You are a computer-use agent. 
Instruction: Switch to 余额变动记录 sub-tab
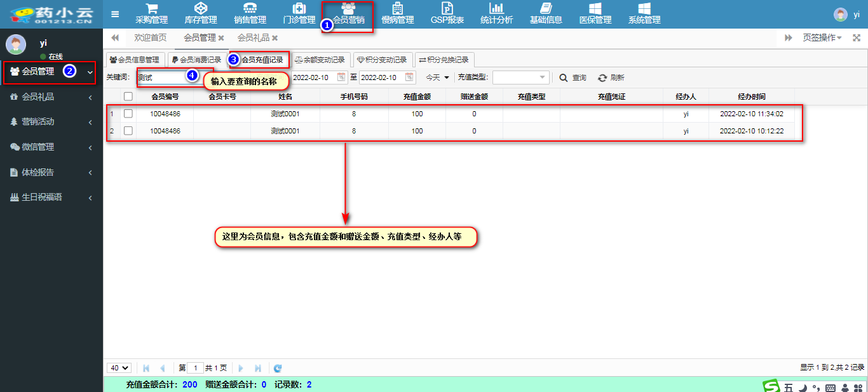pyautogui.click(x=320, y=60)
